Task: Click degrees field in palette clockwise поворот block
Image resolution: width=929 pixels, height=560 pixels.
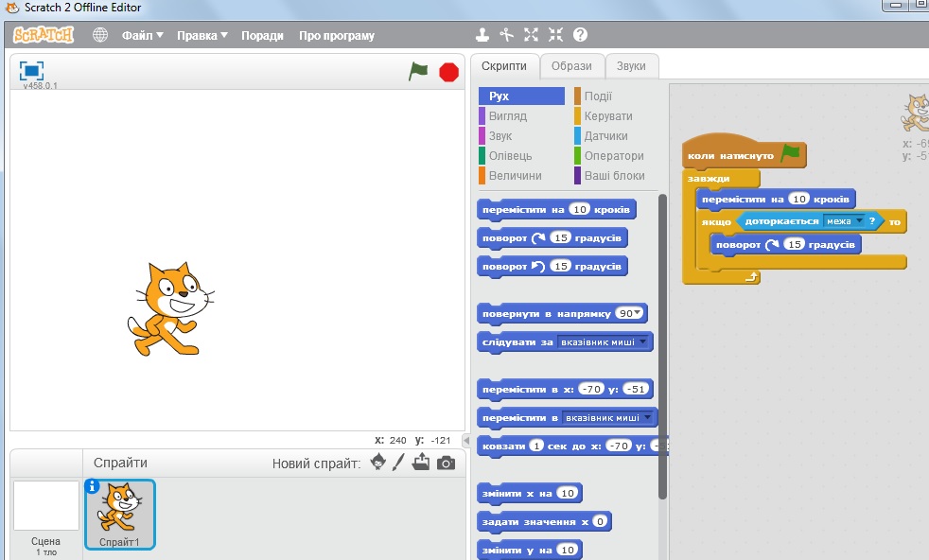Action: [x=560, y=237]
